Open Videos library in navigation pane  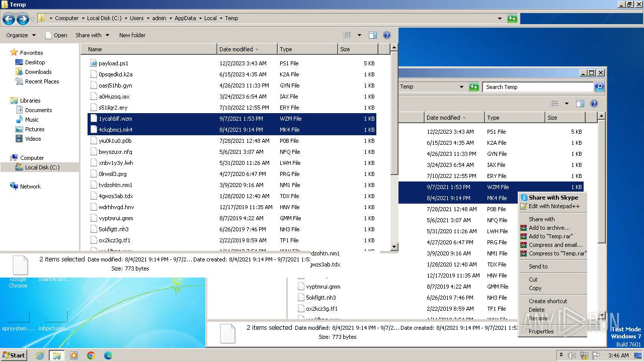[x=33, y=139]
